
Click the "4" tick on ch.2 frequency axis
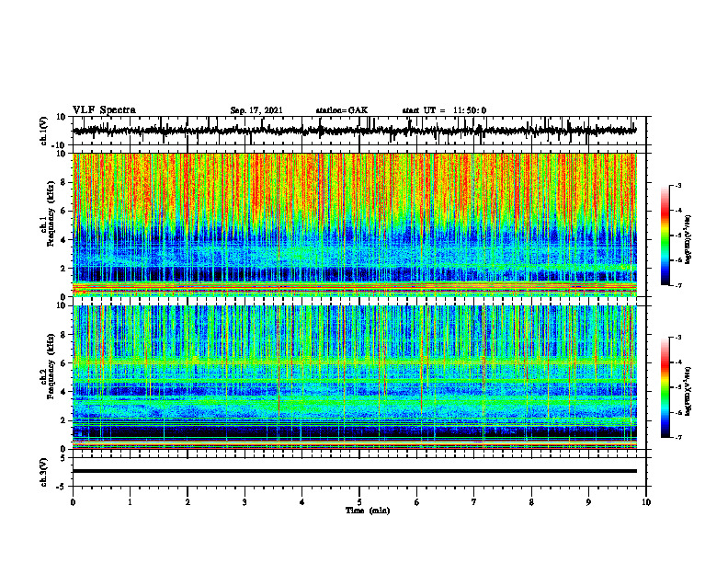pos(63,393)
